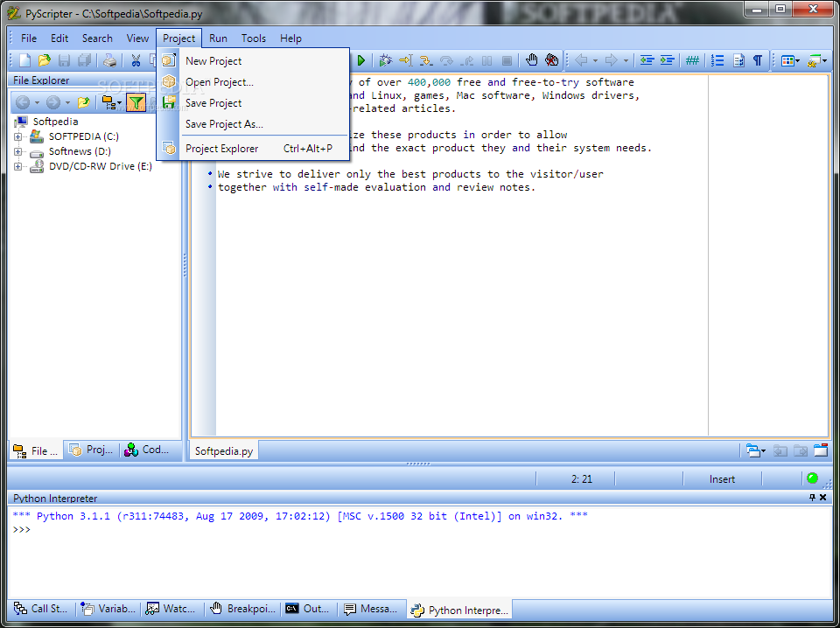840x628 pixels.
Task: Go up a folder in File Explorer
Action: pos(83,102)
